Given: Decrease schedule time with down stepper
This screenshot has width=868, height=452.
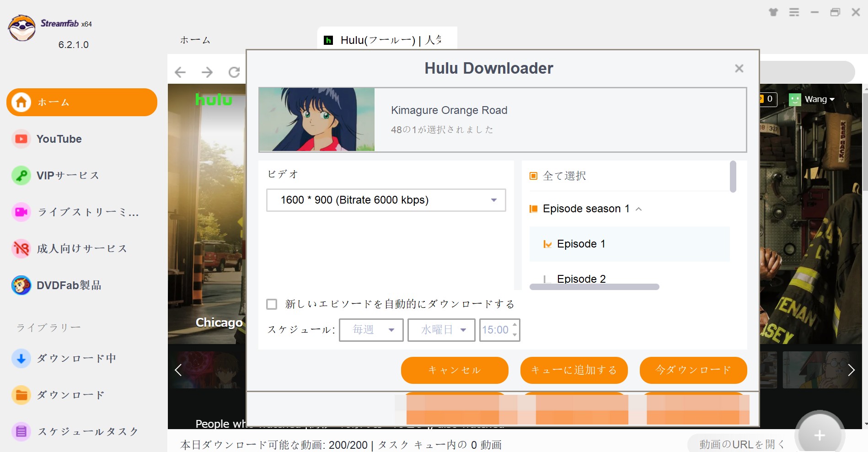Looking at the screenshot, I should [515, 335].
